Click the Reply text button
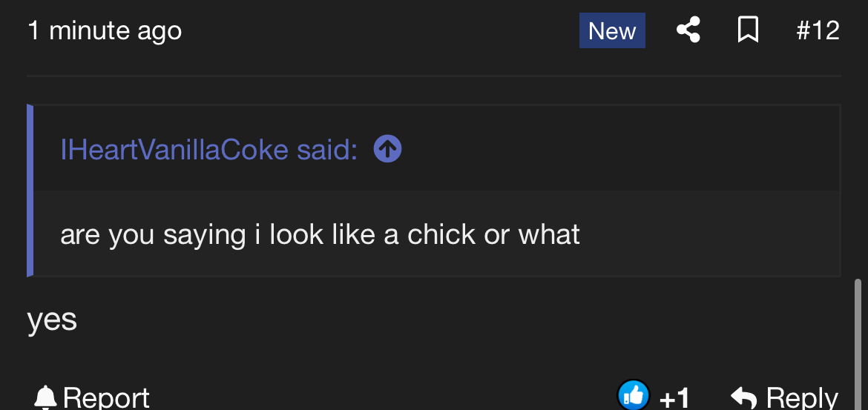868x410 pixels. tap(802, 398)
